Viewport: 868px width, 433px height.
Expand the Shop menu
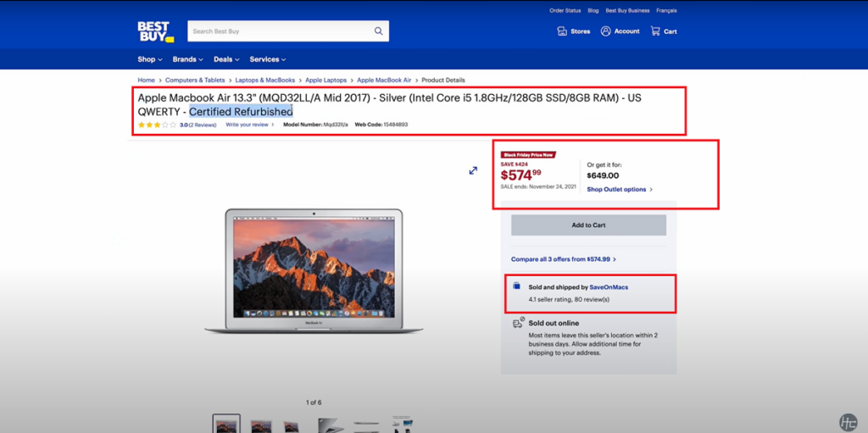pos(150,59)
